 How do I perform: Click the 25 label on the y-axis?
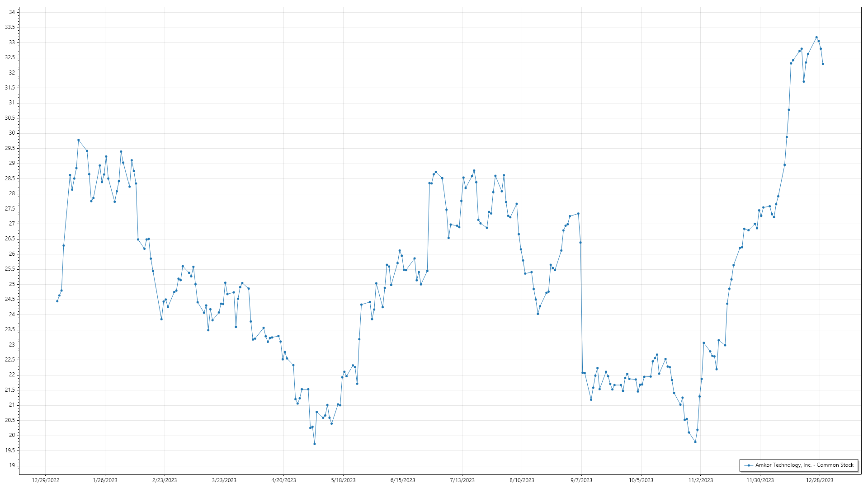[12, 284]
